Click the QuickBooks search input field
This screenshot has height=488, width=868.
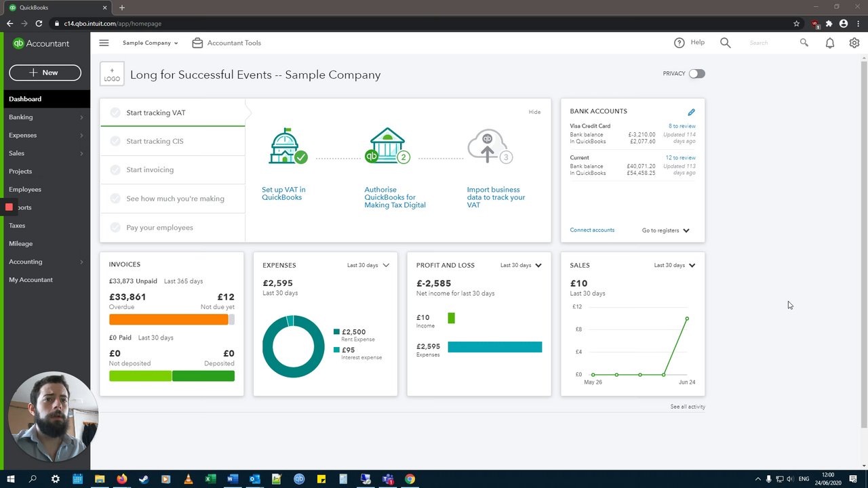pyautogui.click(x=773, y=43)
